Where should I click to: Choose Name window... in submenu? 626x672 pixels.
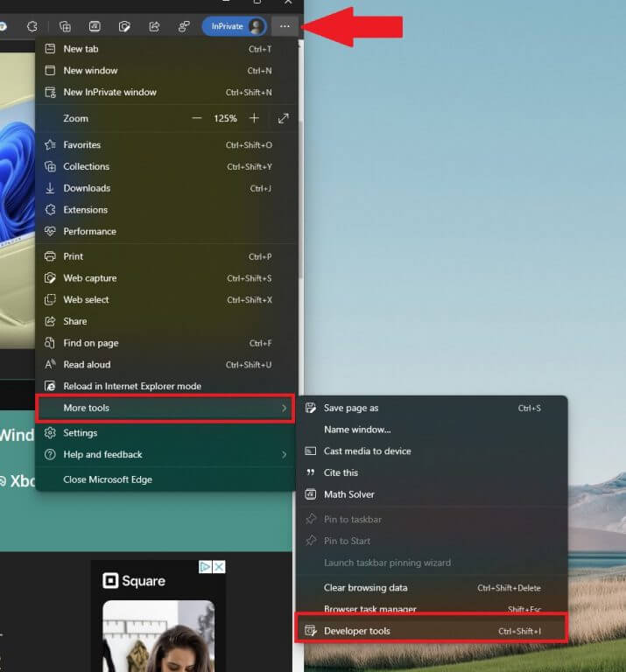click(433, 430)
